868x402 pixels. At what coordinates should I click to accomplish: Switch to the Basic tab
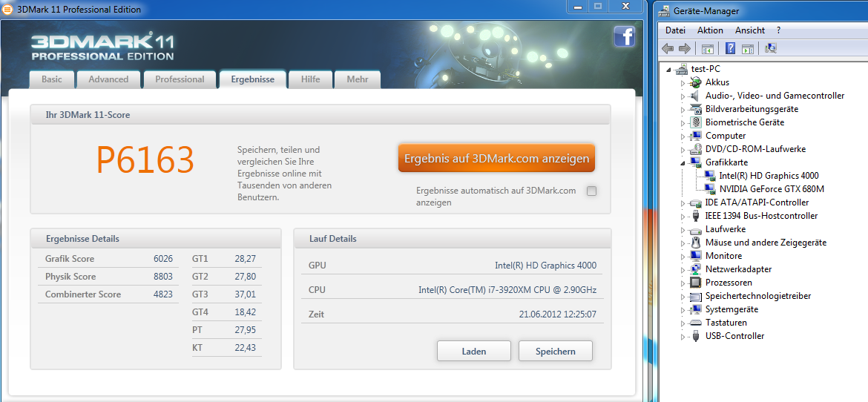[x=51, y=79]
